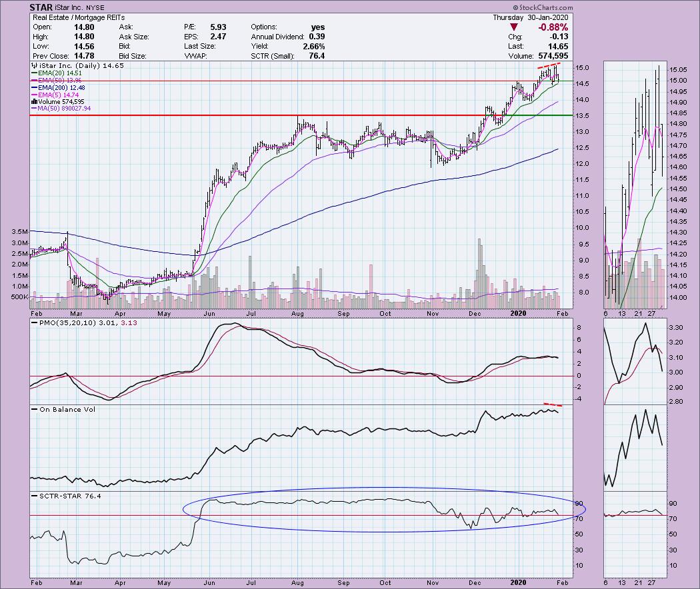Click the SCTR (Small) value 76.4
This screenshot has height=589, width=700.
pyautogui.click(x=317, y=56)
